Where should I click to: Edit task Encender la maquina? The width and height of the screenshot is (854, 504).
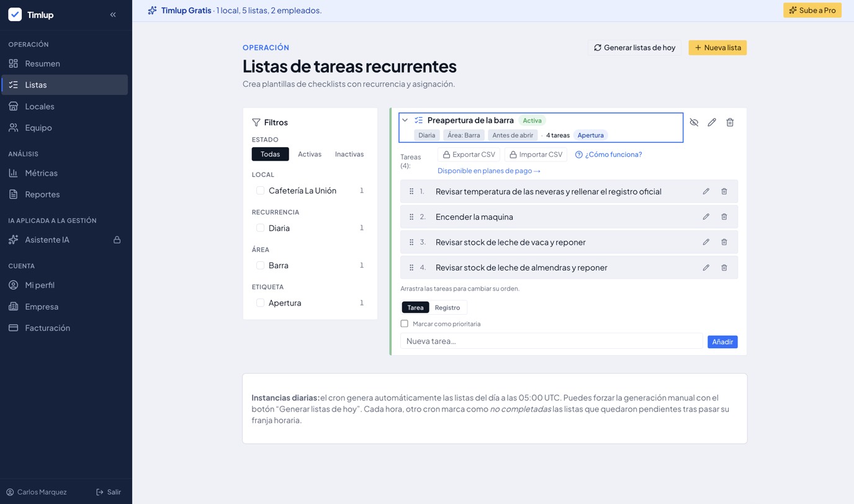706,217
